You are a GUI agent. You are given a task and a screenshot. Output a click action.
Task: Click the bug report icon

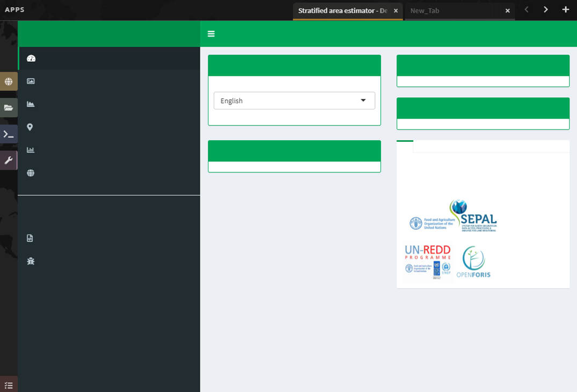pyautogui.click(x=31, y=261)
